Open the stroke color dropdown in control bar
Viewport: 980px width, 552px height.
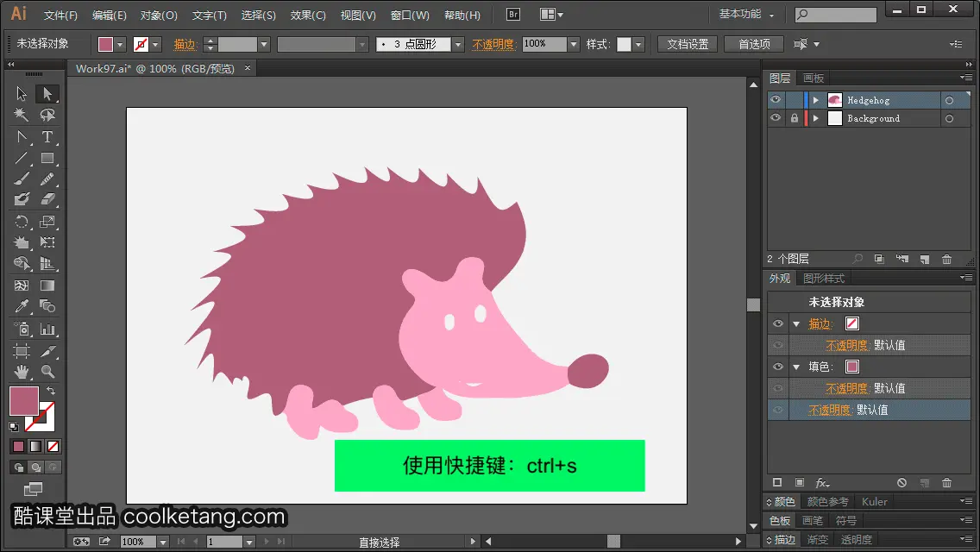click(x=155, y=44)
